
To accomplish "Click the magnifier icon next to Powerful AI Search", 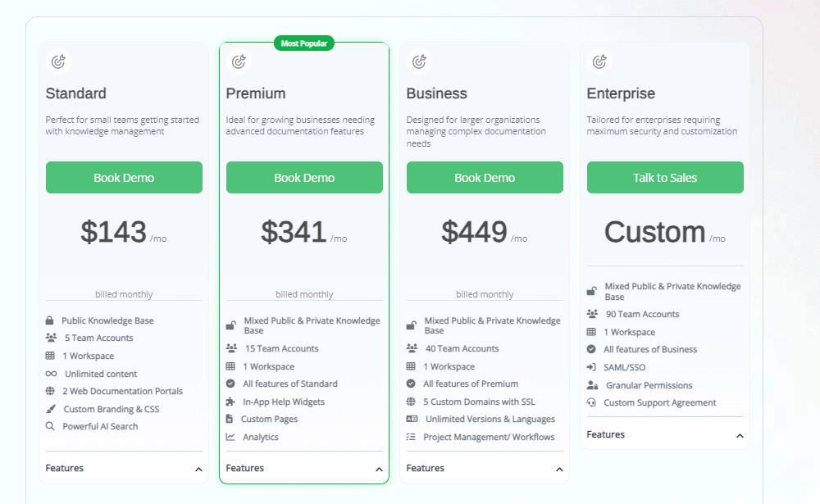I will point(51,426).
